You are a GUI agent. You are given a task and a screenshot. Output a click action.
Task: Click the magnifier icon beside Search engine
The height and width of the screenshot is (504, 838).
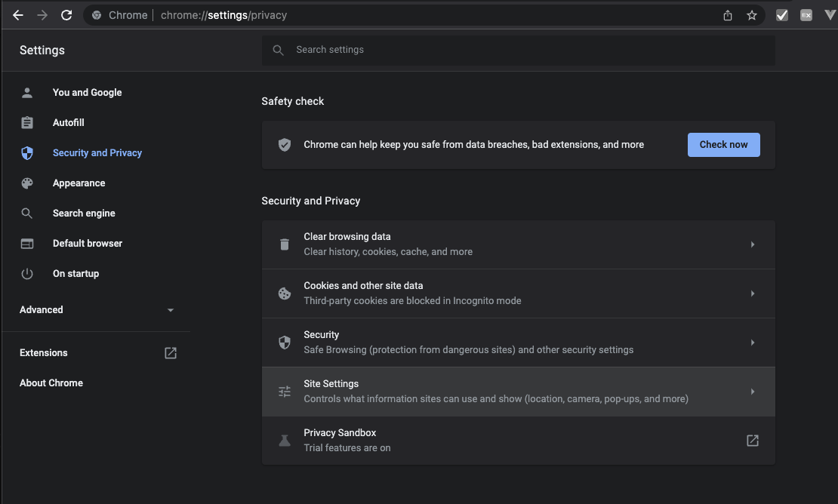26,214
